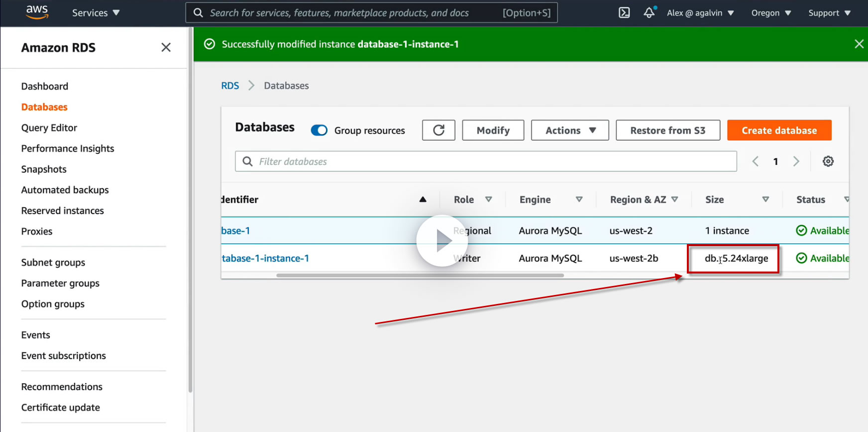Click Available status for database-1 cluster
This screenshot has width=868, height=432.
pyautogui.click(x=823, y=231)
